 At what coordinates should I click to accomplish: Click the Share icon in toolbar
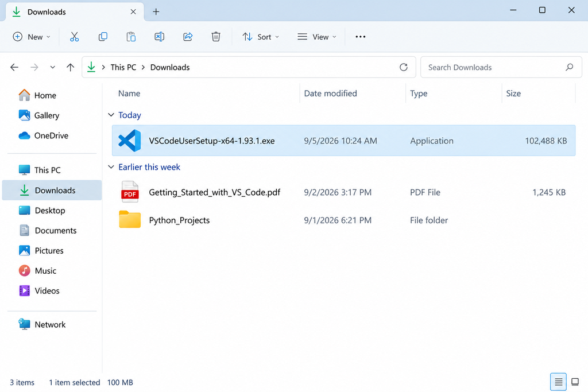[x=188, y=37]
